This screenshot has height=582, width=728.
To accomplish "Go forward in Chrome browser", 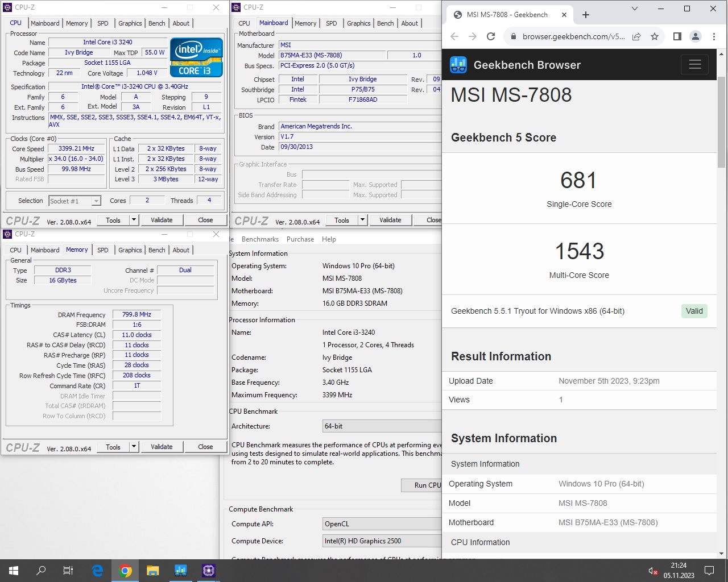I will click(472, 36).
